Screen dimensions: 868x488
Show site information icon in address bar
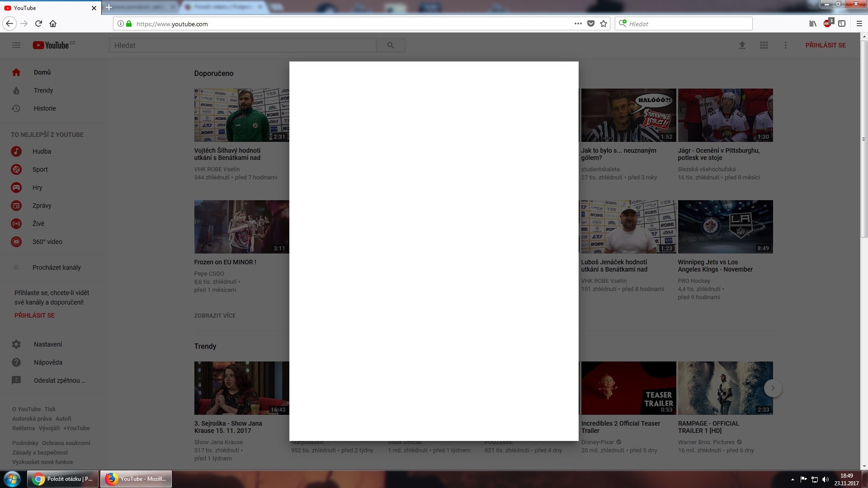click(x=121, y=23)
